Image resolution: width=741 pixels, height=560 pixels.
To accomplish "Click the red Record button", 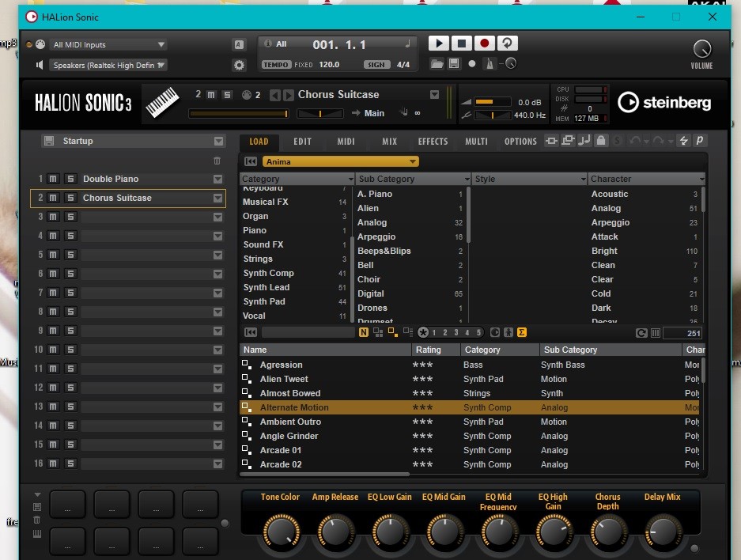I will (484, 44).
